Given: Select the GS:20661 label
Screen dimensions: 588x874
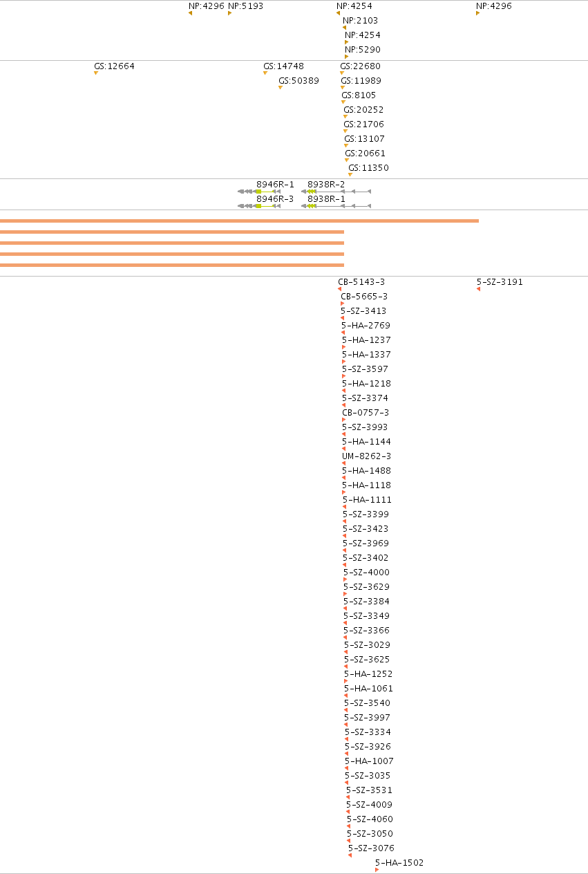Looking at the screenshot, I should (x=366, y=154).
